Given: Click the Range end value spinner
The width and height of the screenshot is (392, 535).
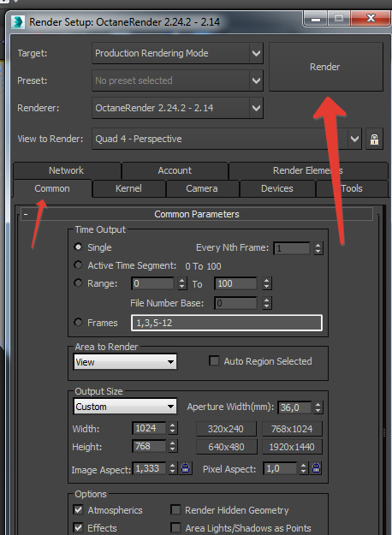Looking at the screenshot, I should tap(267, 283).
